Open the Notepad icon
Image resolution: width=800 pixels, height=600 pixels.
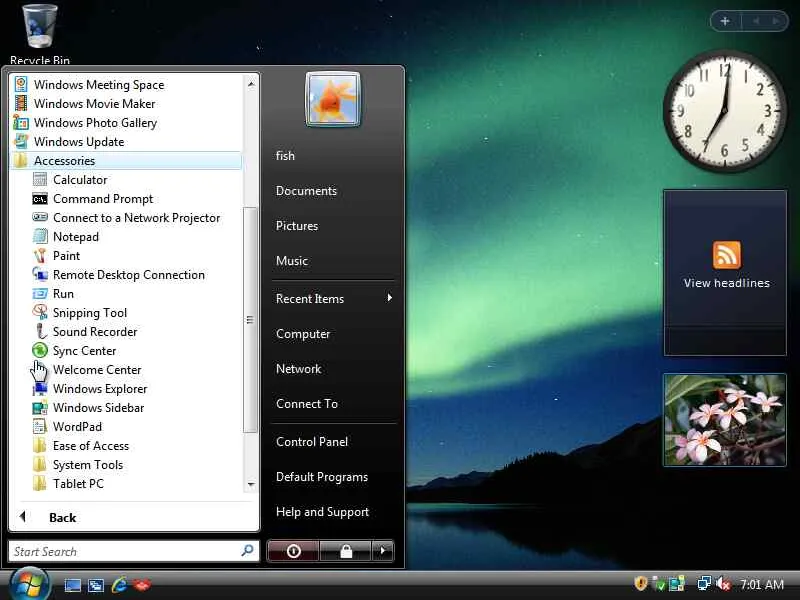pos(40,236)
